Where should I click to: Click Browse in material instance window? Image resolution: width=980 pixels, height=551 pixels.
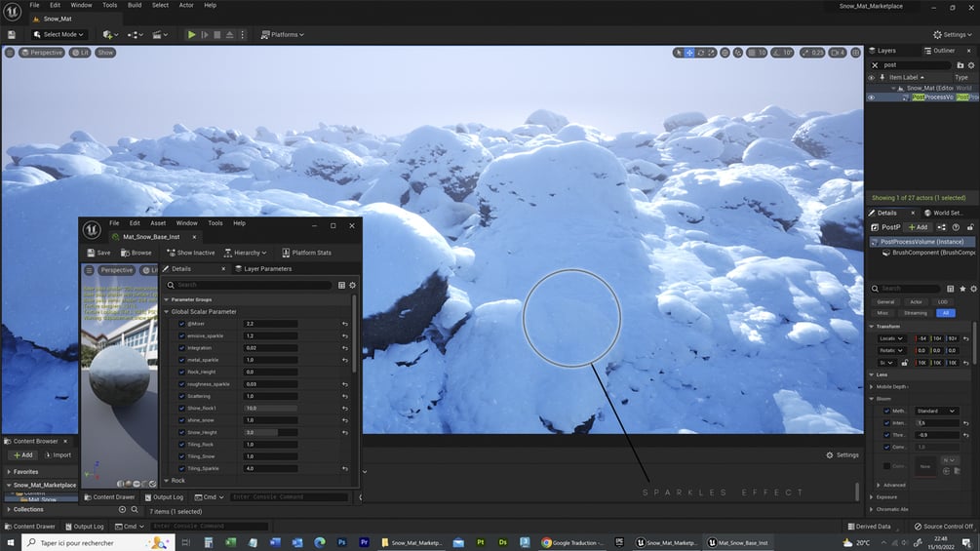(x=137, y=253)
